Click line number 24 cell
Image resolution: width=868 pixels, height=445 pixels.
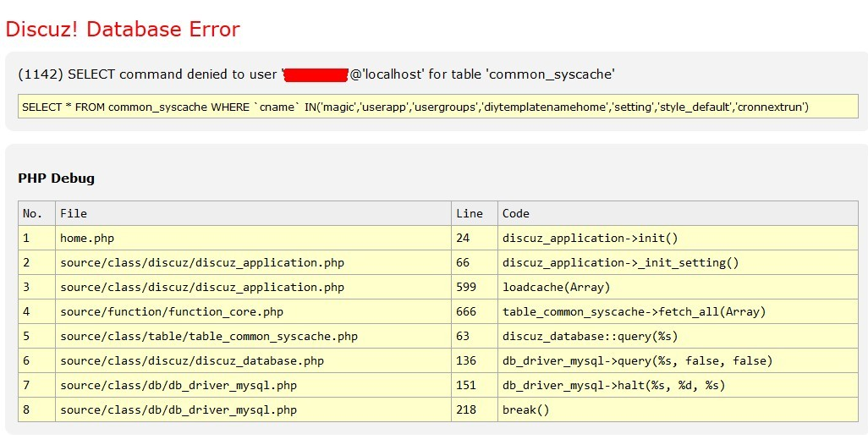pos(475,238)
